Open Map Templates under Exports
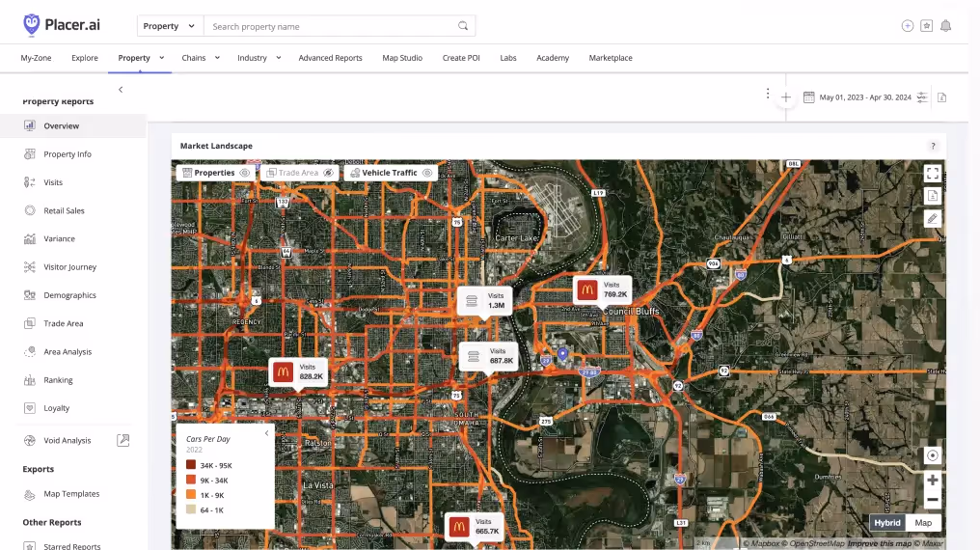The image size is (980, 550). point(73,494)
